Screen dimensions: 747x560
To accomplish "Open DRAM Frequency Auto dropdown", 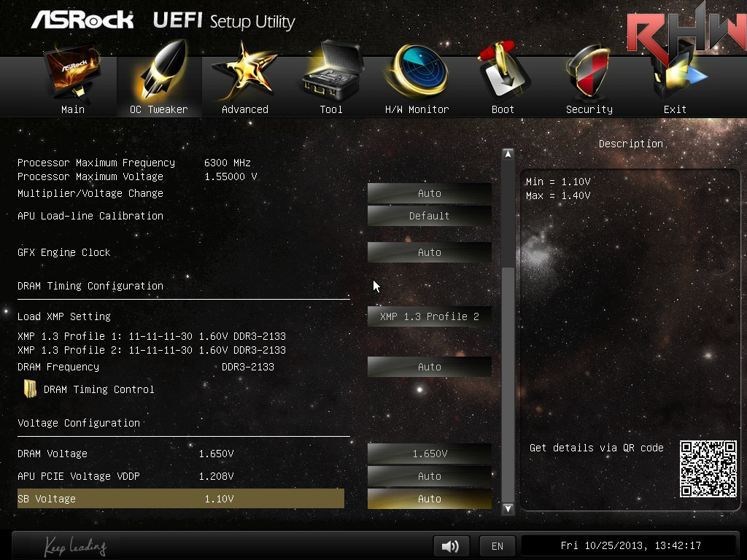I will click(429, 367).
